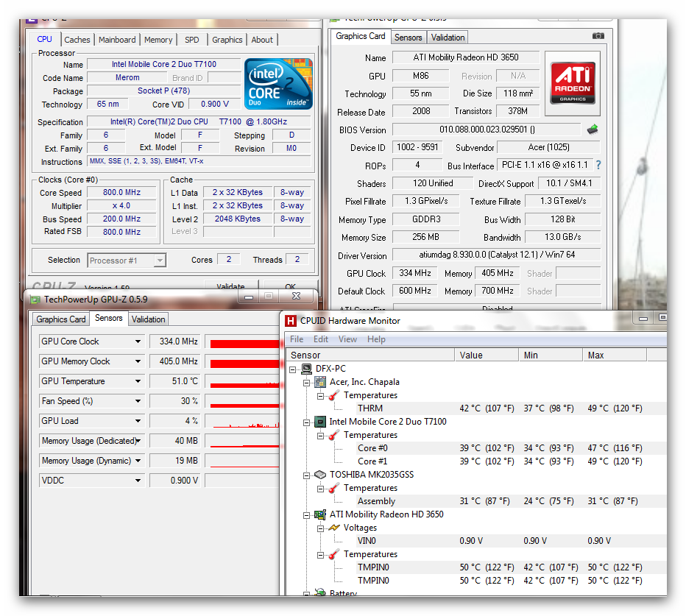
Task: Switch to the Caches tab in CPU-Z
Action: coord(77,40)
